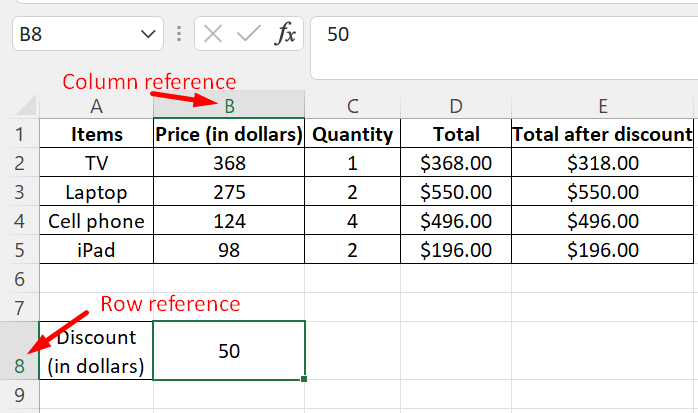This screenshot has width=698, height=413.
Task: Select the Laptop cell
Action: click(96, 192)
